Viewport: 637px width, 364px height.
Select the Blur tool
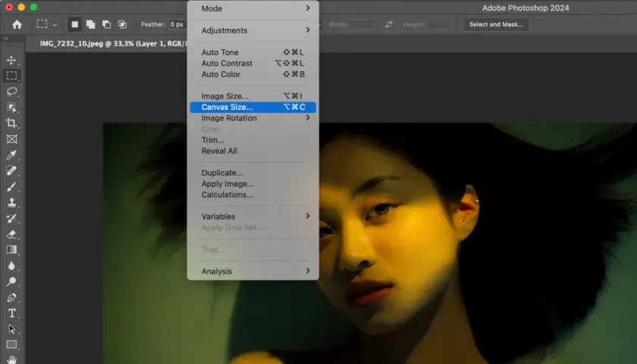click(11, 265)
